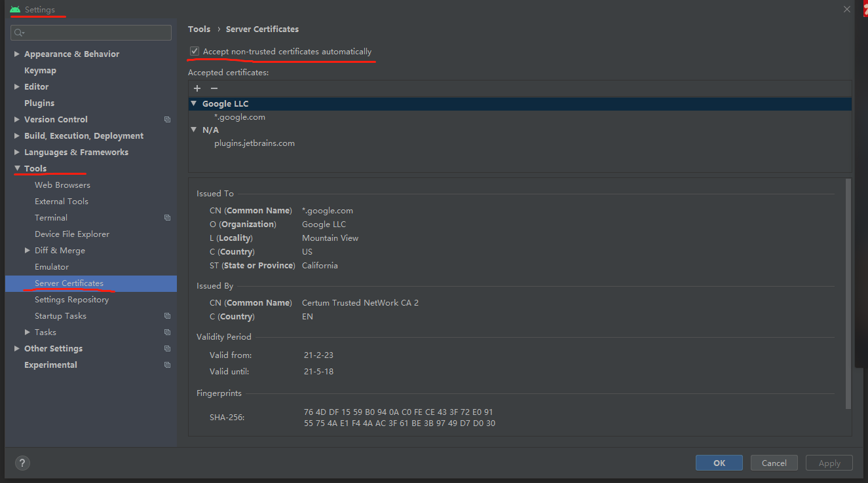Viewport: 868px width, 483px height.
Task: Select Startup Tasks settings
Action: coord(60,316)
